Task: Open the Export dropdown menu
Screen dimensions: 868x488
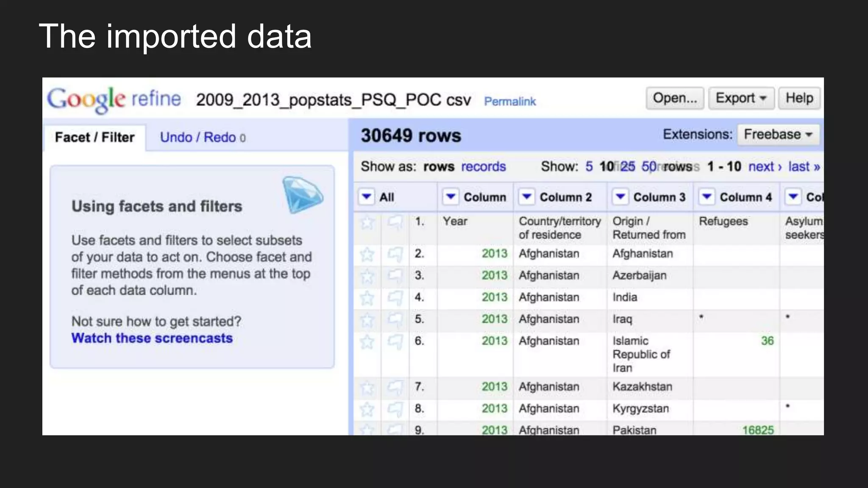Action: point(741,98)
